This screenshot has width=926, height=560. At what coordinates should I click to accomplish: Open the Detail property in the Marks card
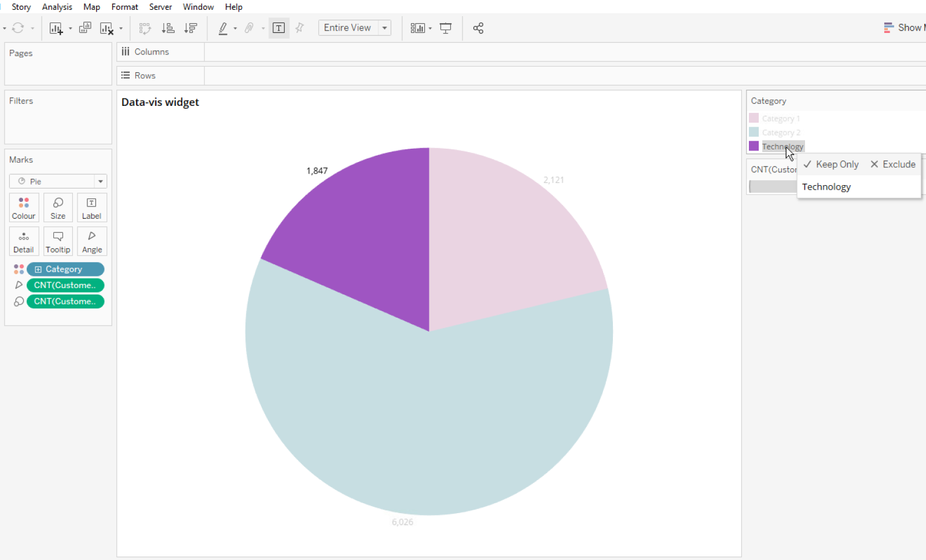tap(24, 241)
